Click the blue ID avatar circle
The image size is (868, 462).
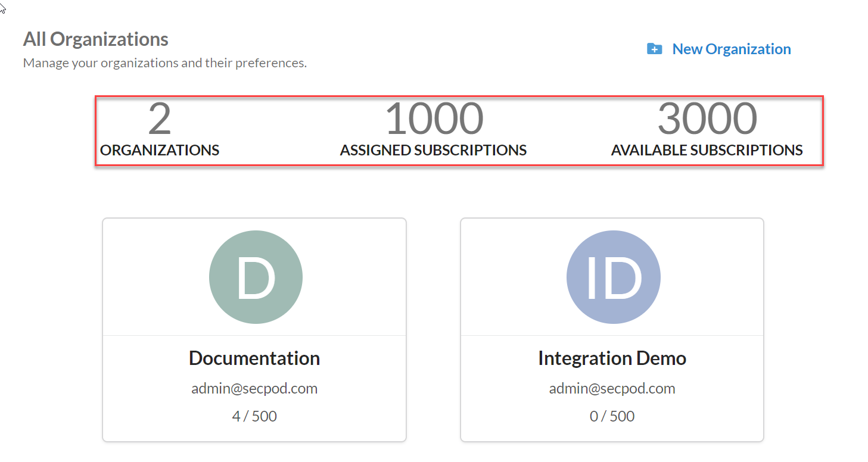613,277
